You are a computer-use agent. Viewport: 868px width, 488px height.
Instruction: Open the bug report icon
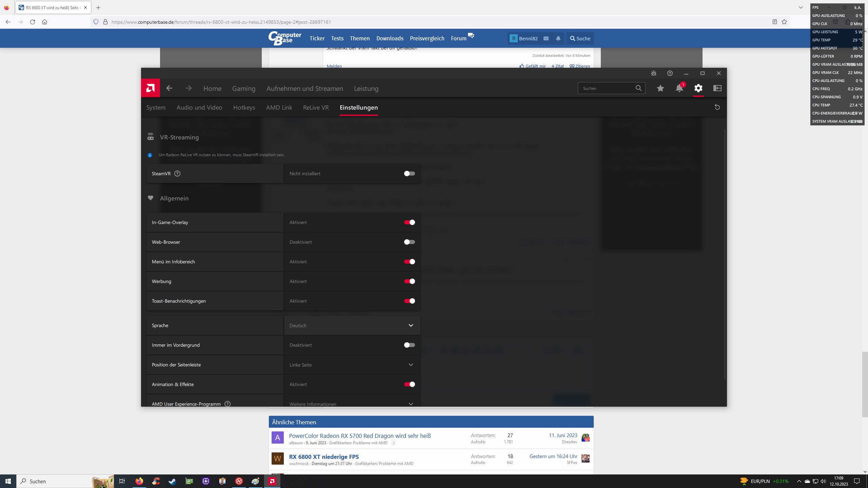(653, 73)
